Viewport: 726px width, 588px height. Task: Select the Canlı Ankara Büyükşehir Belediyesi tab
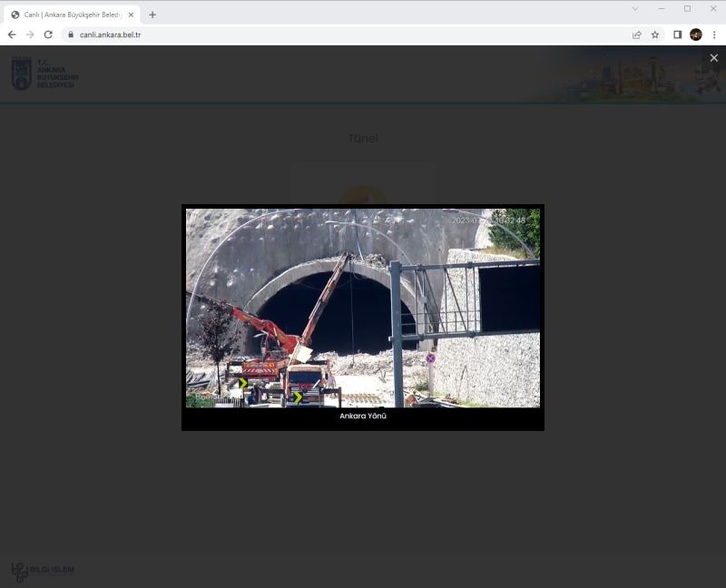click(71, 15)
